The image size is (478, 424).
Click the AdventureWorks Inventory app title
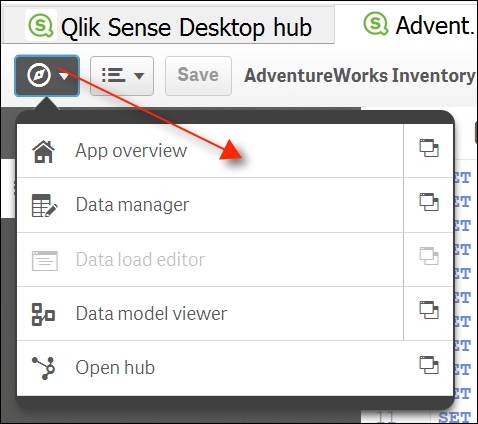click(360, 76)
